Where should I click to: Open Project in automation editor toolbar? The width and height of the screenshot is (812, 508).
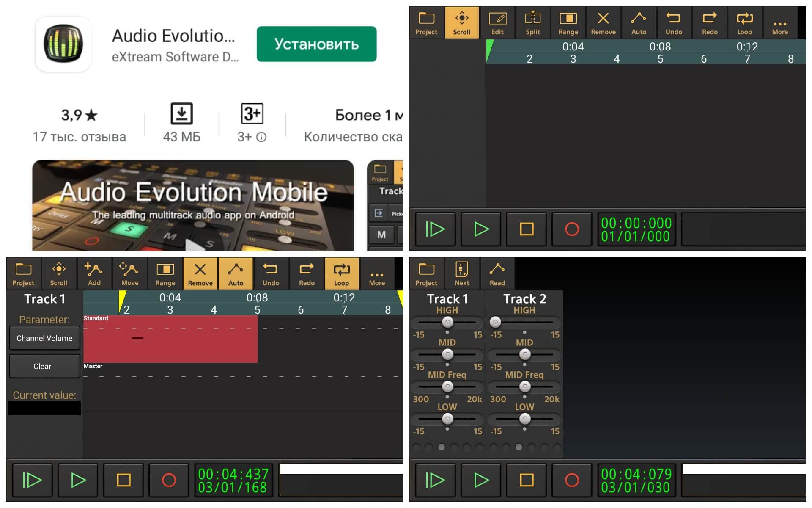click(23, 274)
